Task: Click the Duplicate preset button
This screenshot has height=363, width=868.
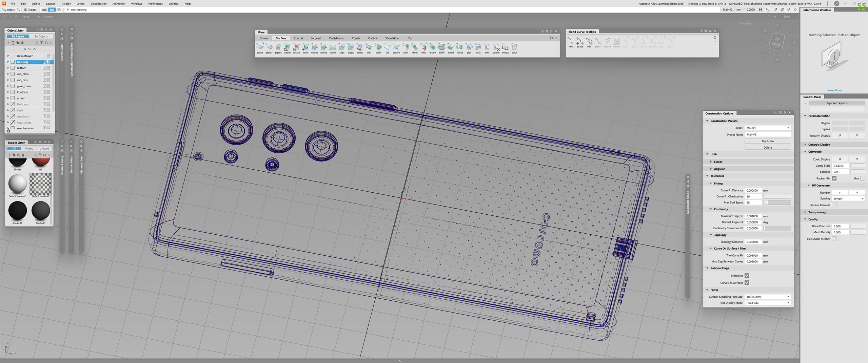Action: point(768,141)
